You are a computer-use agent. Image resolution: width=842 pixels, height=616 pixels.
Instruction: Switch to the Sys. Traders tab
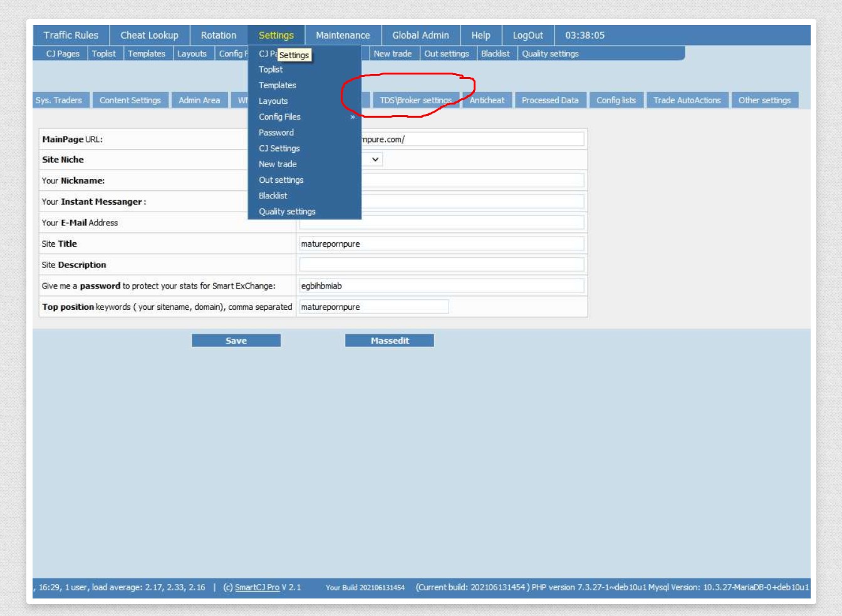tap(59, 100)
